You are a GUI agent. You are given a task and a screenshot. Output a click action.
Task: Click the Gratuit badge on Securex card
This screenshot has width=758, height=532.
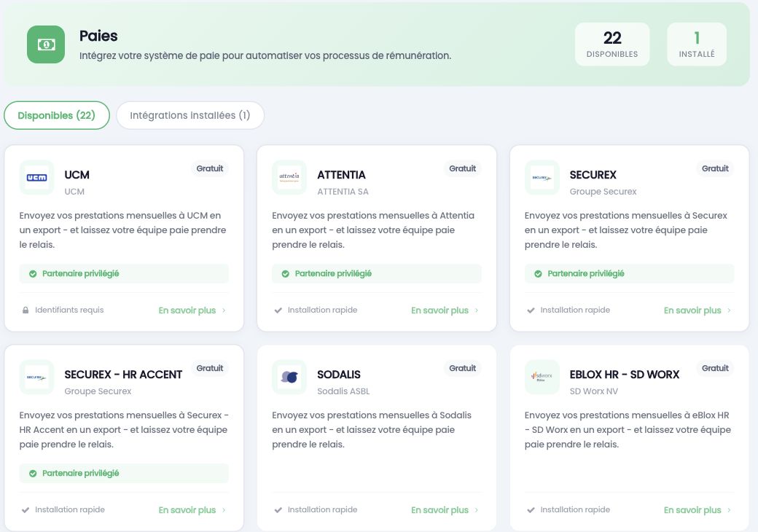[x=715, y=168]
